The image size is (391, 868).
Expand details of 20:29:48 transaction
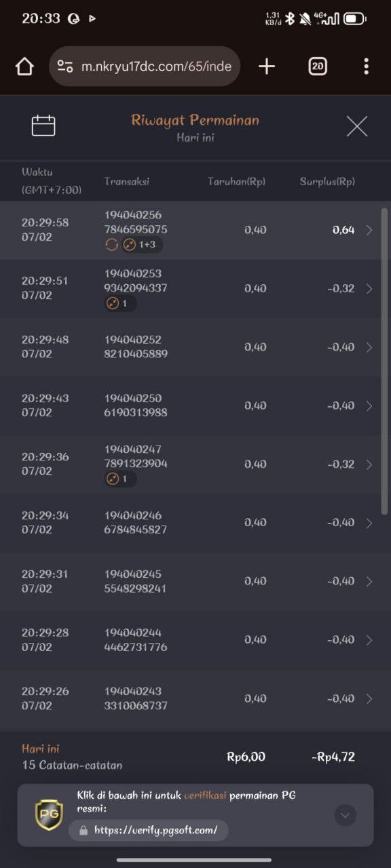[369, 347]
